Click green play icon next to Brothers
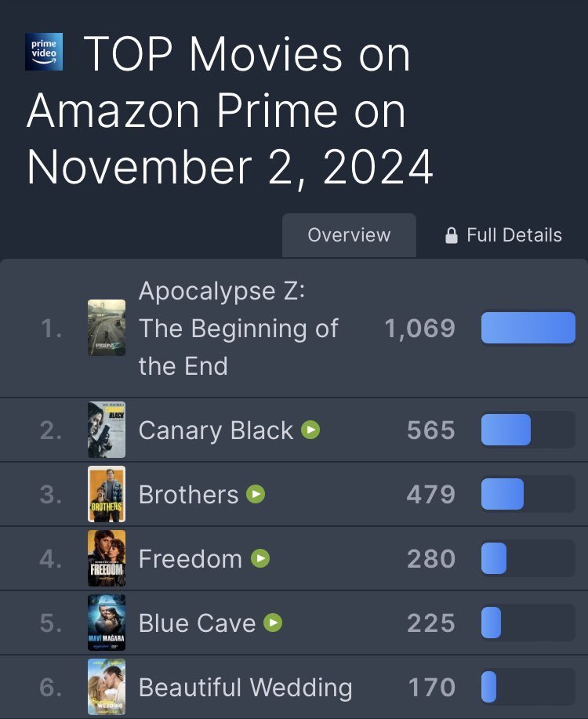This screenshot has width=588, height=719. [256, 494]
